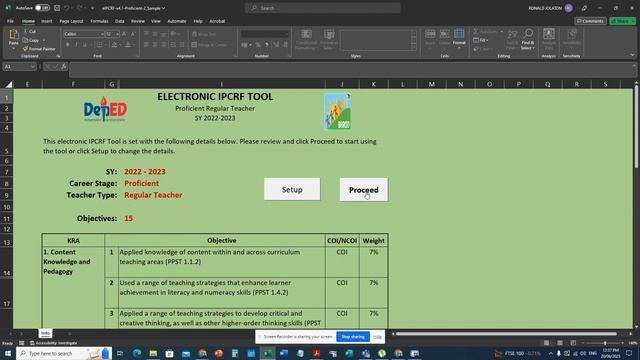The width and height of the screenshot is (640, 360).
Task: Open Word from the taskbar
Action: 284,353
